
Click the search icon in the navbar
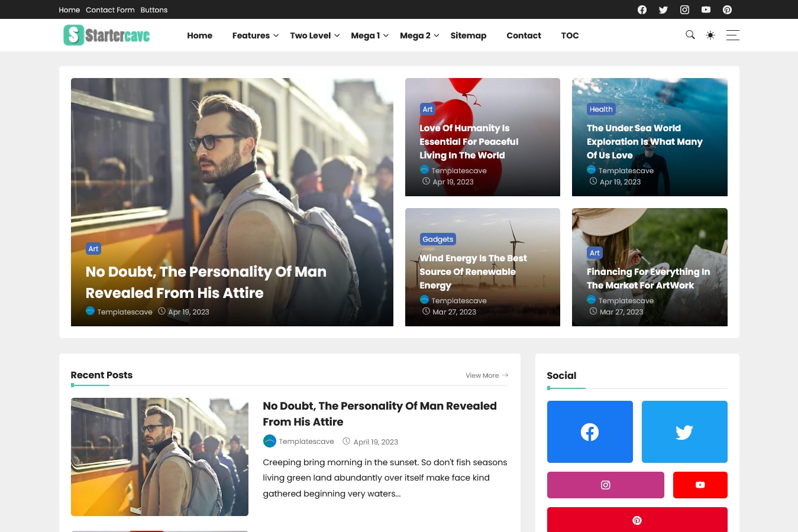[690, 35]
